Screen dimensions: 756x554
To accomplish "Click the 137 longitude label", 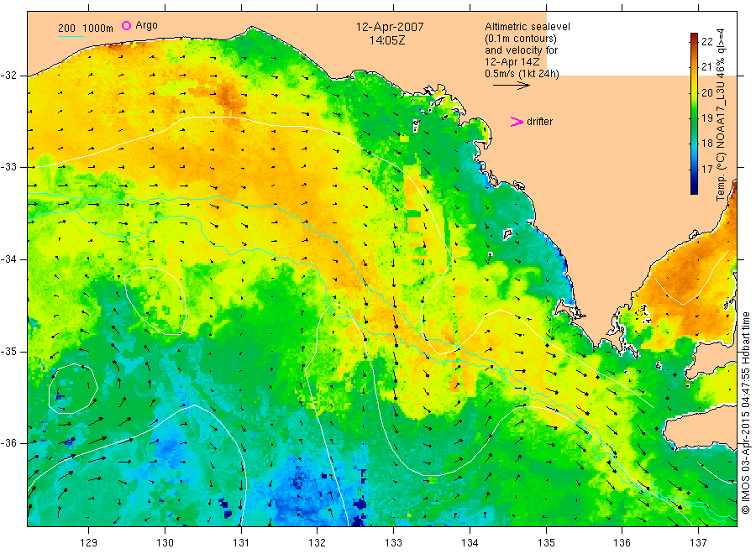I will coord(698,543).
